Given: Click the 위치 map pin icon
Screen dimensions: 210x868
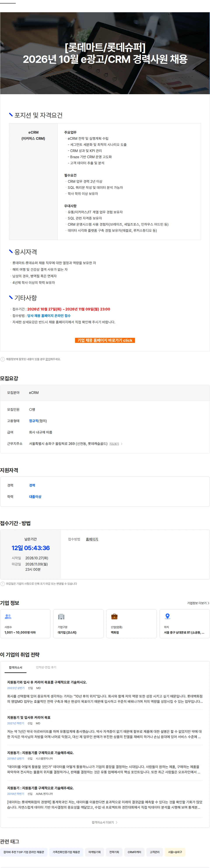Looking at the screenshot, I should [x=167, y=617].
